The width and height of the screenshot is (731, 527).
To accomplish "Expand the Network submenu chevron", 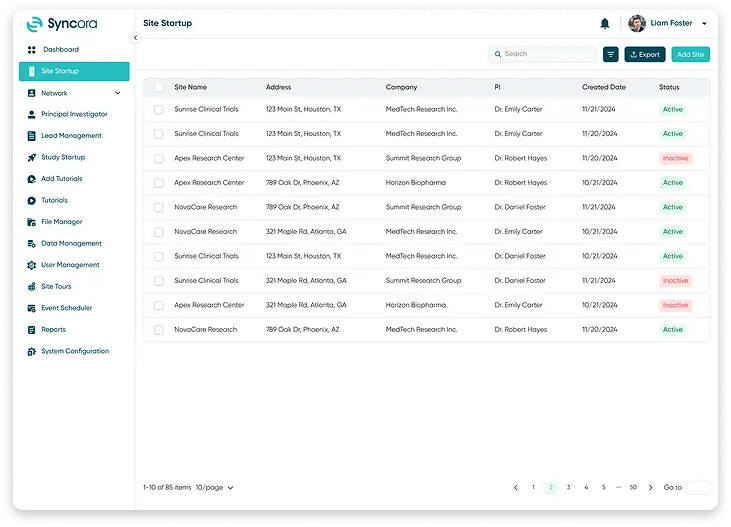I will [118, 93].
